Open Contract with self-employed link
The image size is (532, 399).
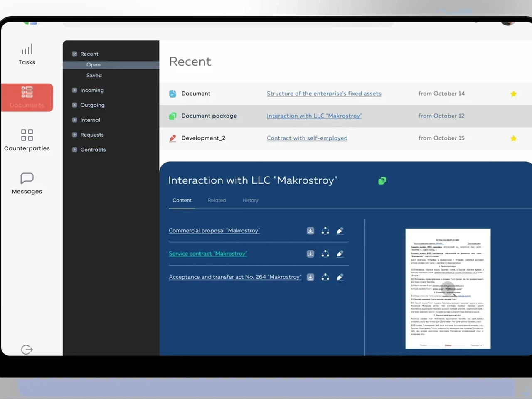pyautogui.click(x=307, y=138)
